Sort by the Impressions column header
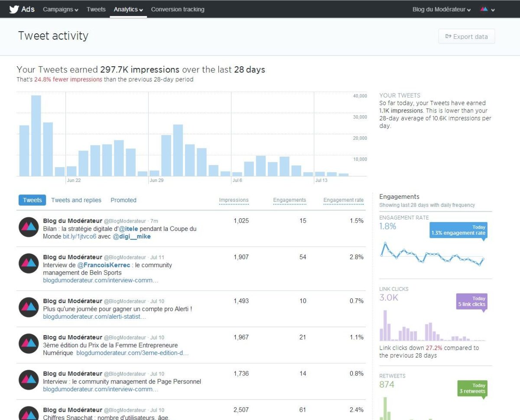Image resolution: width=520 pixels, height=420 pixels. tap(234, 200)
